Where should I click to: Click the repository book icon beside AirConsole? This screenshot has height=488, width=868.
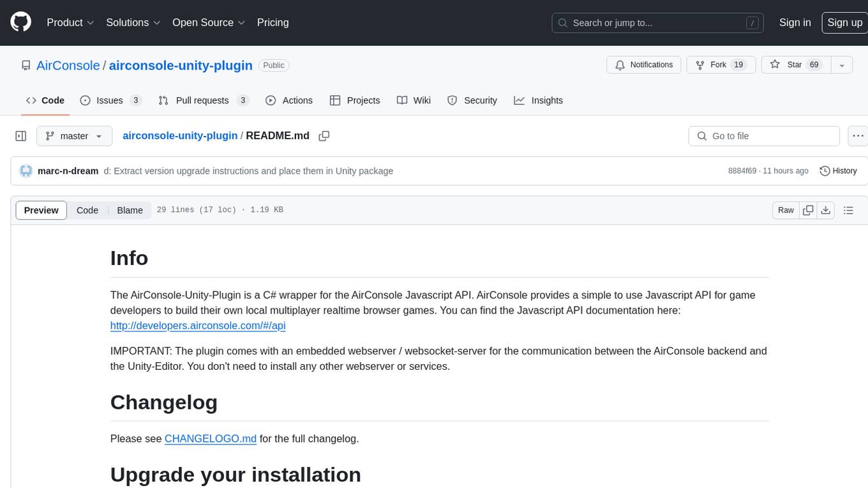tap(26, 65)
